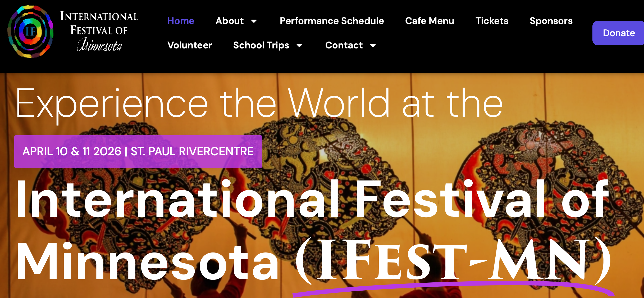View the Cafe Menu page

430,21
